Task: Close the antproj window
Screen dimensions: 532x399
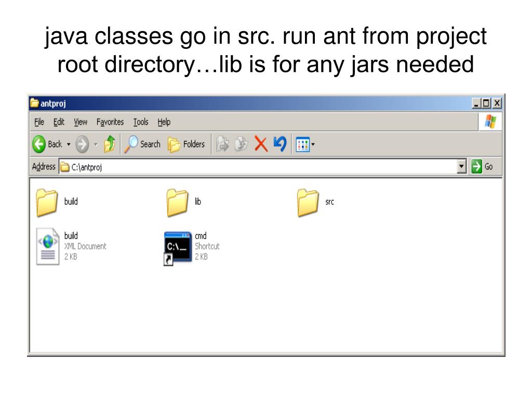Action: (x=497, y=103)
